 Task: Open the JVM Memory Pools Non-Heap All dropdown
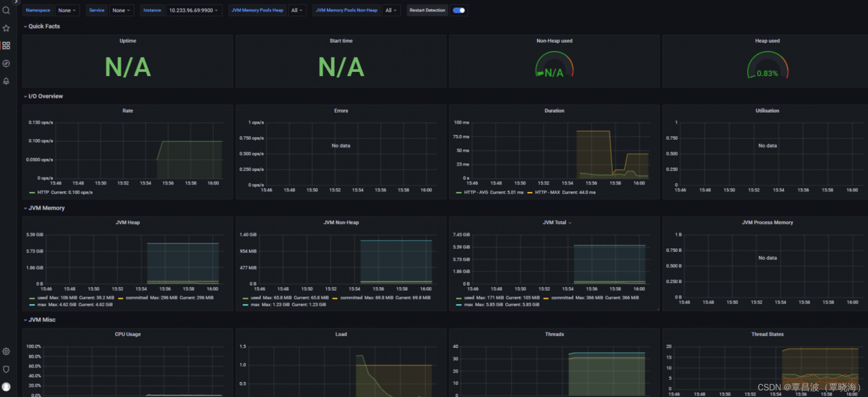pyautogui.click(x=391, y=10)
